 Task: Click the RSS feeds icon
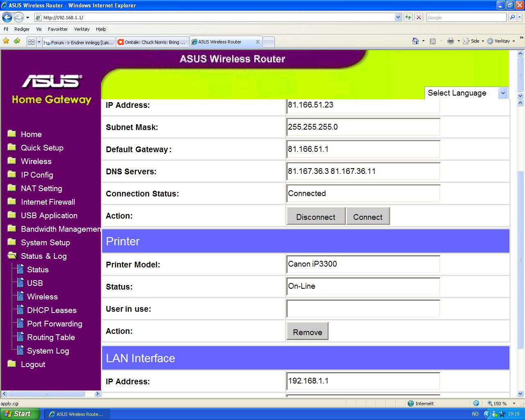pyautogui.click(x=432, y=41)
